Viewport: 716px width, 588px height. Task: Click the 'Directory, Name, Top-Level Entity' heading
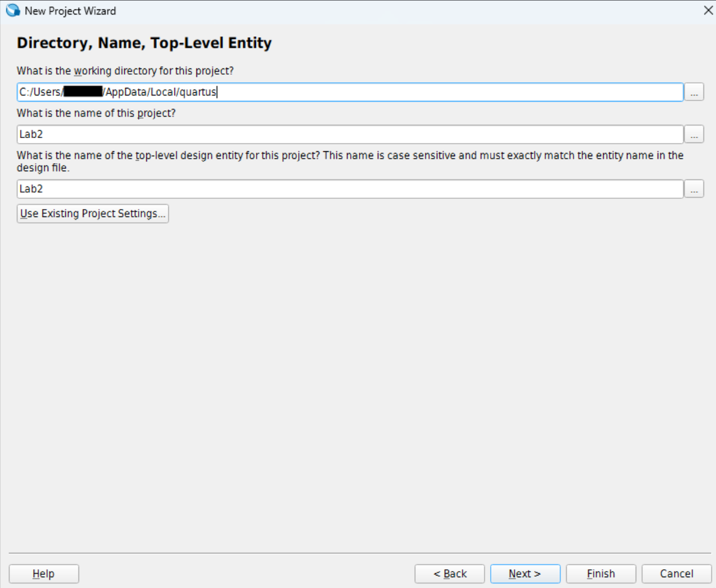(144, 43)
